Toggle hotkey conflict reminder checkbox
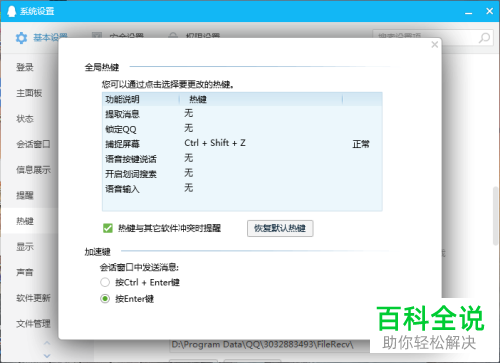 (108, 228)
